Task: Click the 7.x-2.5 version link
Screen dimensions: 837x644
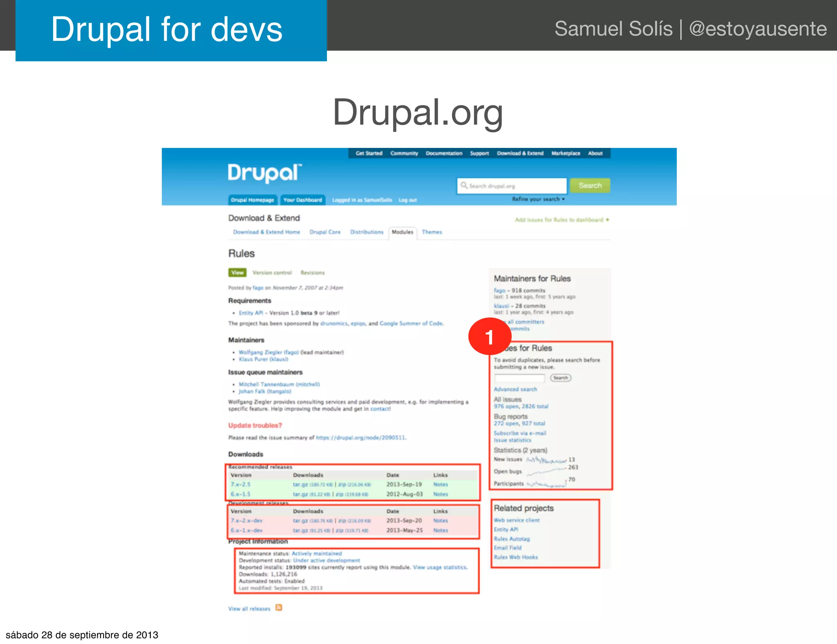Action: point(241,484)
